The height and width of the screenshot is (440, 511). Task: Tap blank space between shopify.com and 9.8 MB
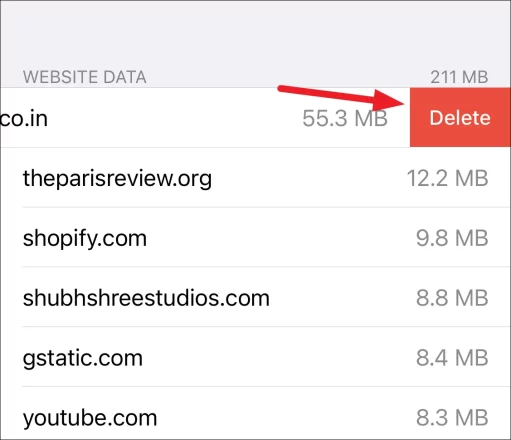pos(282,239)
